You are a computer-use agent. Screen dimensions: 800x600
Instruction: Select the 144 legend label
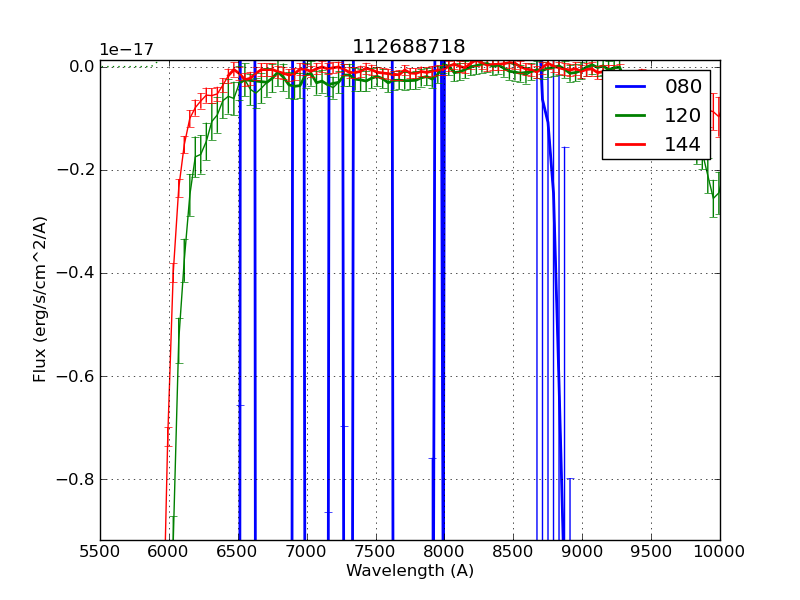point(683,145)
